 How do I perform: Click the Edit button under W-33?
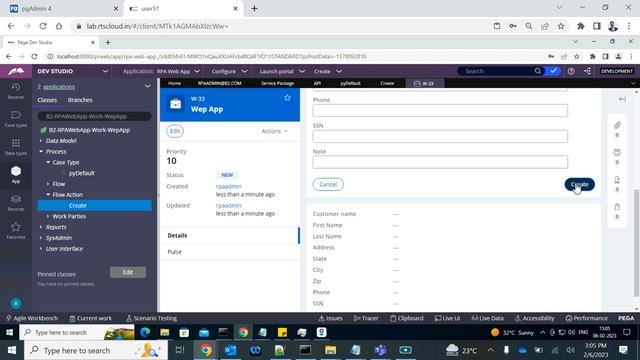pos(175,131)
